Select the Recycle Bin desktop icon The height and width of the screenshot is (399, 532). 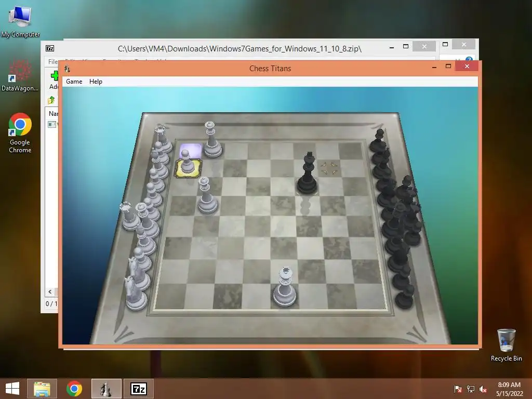(x=506, y=345)
